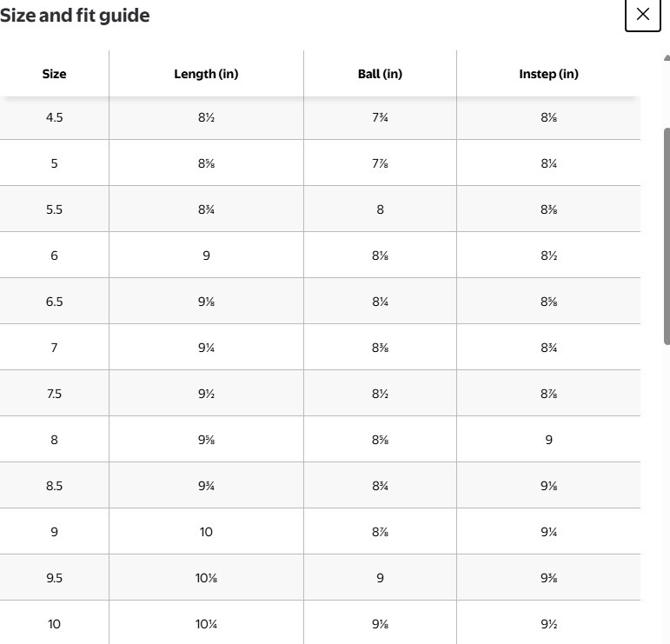
Task: Click the ball value for size 9.5
Action: tap(380, 578)
